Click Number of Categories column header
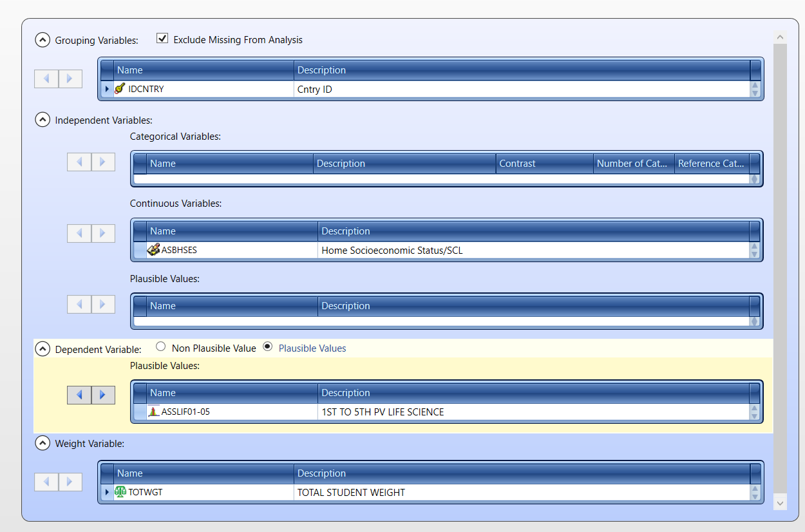 633,164
